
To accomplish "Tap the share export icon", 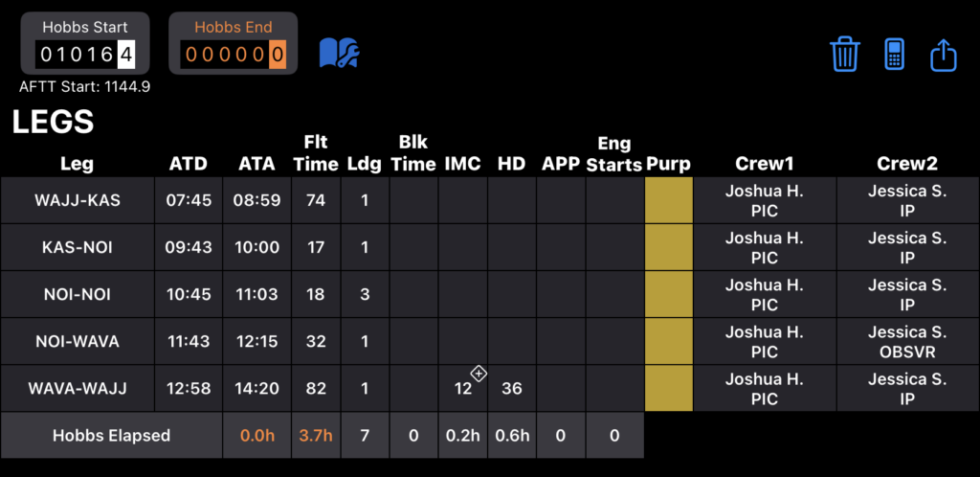I will click(944, 55).
